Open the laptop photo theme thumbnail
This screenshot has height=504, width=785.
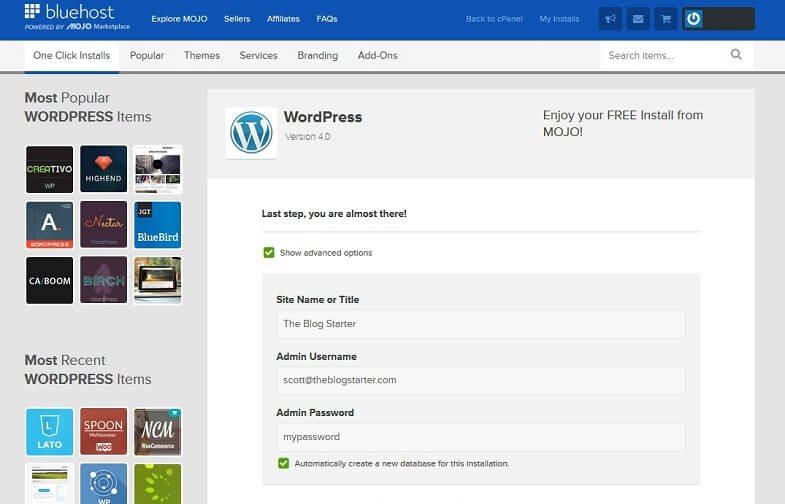[x=158, y=280]
